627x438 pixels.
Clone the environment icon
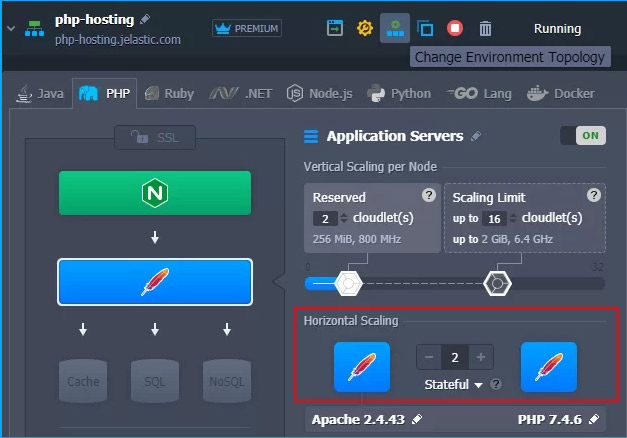pos(425,28)
